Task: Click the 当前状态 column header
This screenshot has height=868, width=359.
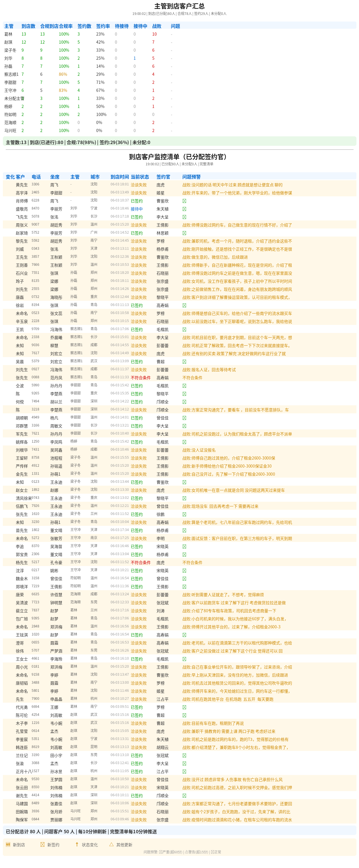Action: click(x=140, y=177)
